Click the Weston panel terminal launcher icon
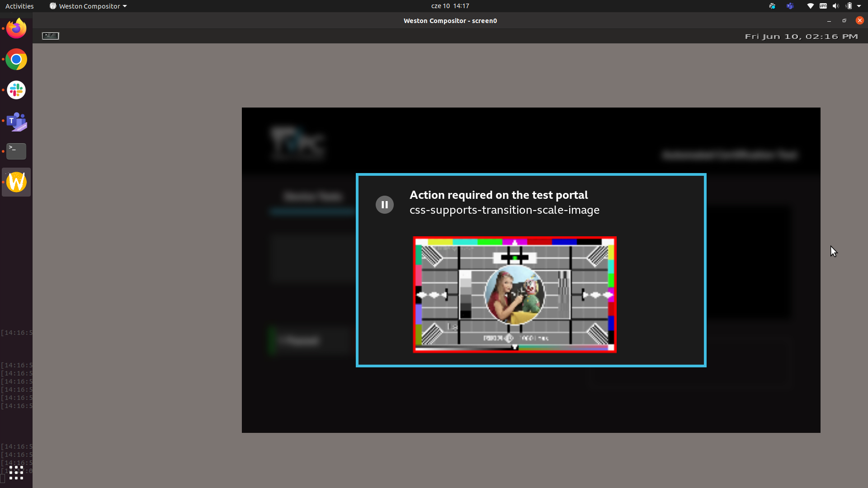 pos(51,36)
